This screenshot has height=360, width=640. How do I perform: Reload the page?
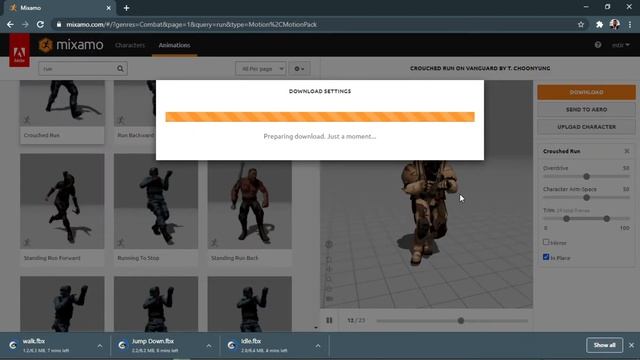tap(40, 24)
